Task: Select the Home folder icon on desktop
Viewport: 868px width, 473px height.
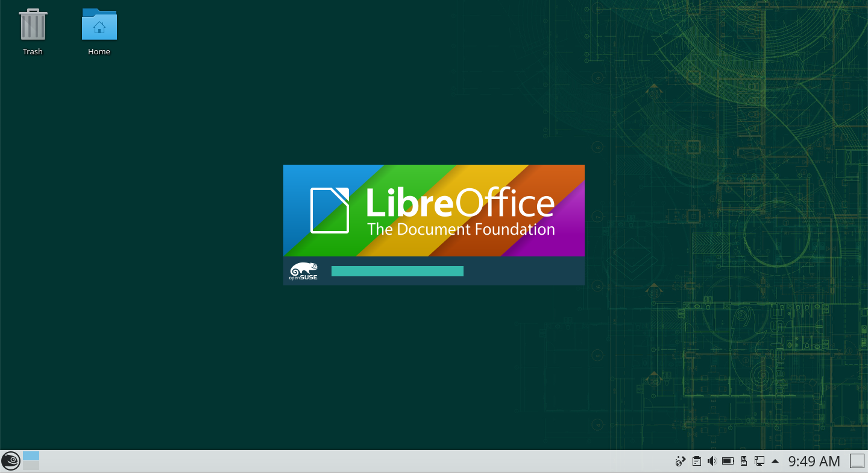Action: [99, 25]
